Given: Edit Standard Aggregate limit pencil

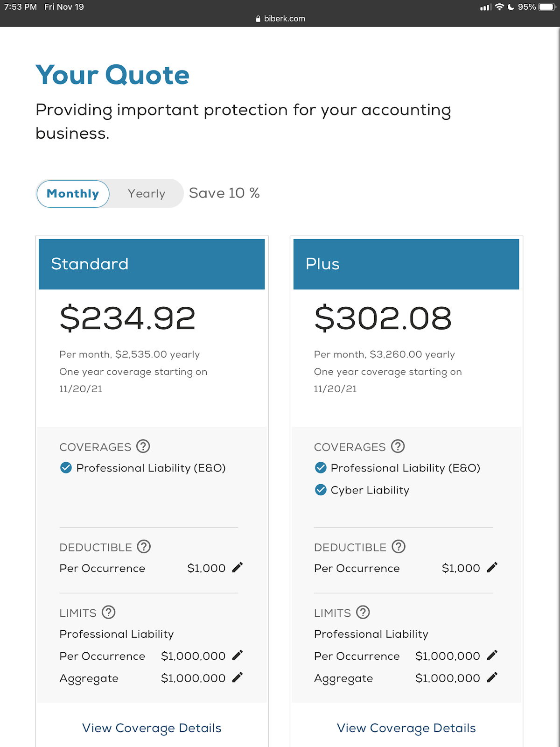Looking at the screenshot, I should (x=238, y=677).
